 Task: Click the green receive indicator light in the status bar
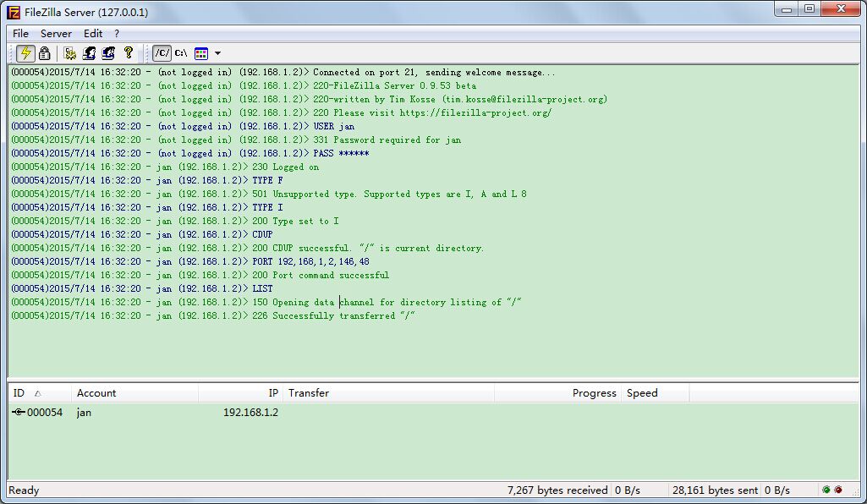click(826, 490)
